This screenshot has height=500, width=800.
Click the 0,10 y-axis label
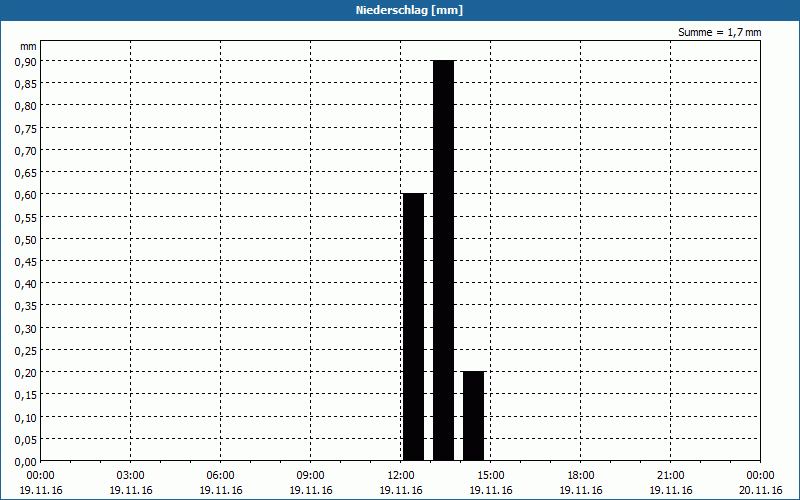[x=26, y=417]
